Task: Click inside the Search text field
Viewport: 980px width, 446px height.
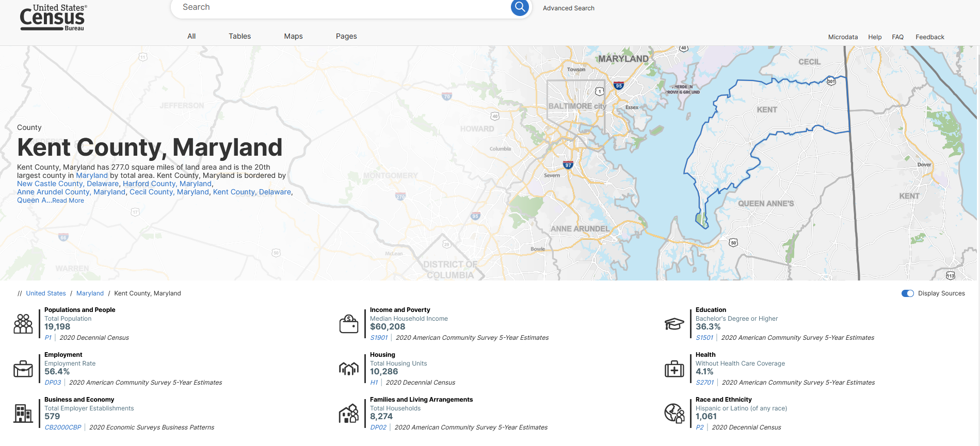Action: (x=341, y=7)
